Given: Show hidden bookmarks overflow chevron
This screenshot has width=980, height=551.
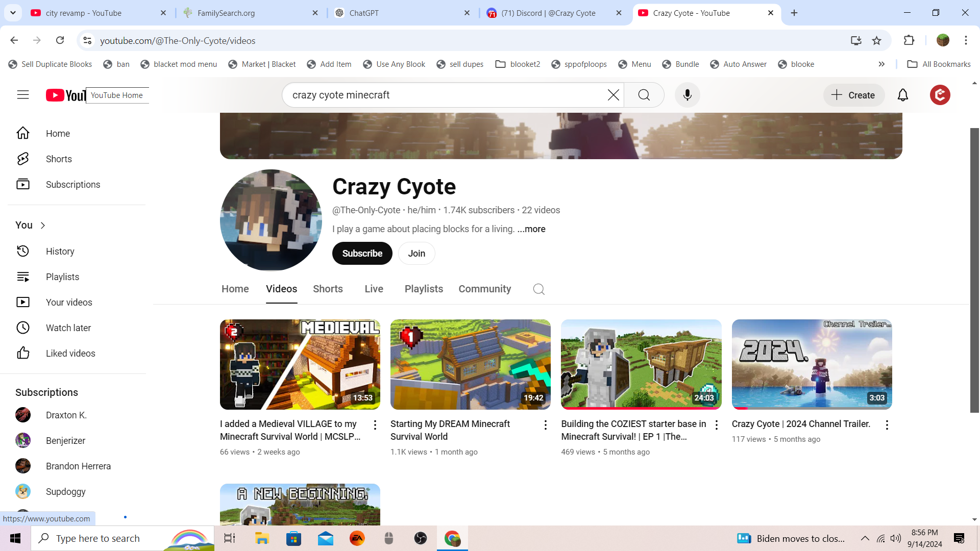Looking at the screenshot, I should click(x=881, y=64).
